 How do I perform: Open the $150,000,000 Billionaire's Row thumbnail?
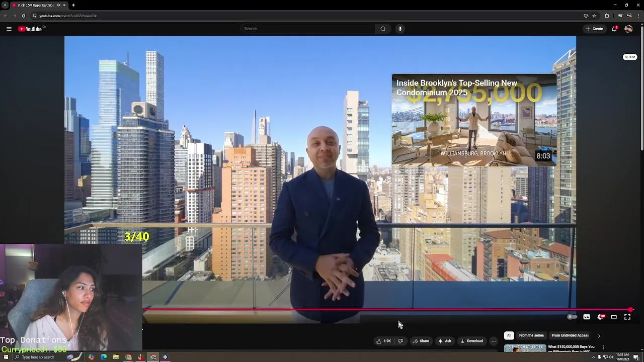(525, 348)
